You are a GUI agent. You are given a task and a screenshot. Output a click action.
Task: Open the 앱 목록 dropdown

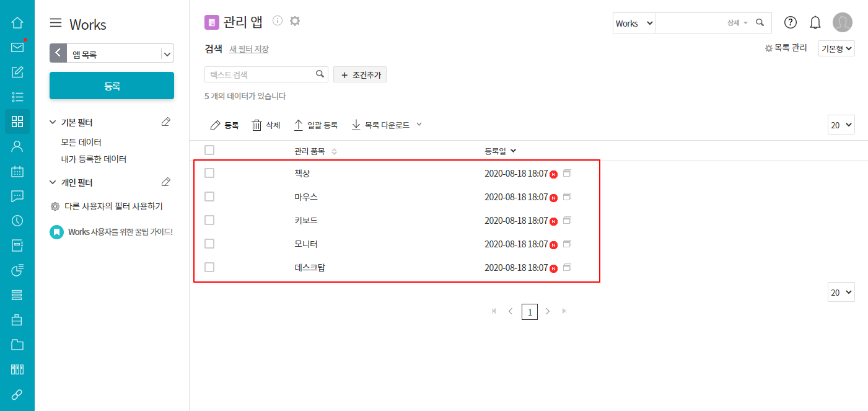167,54
